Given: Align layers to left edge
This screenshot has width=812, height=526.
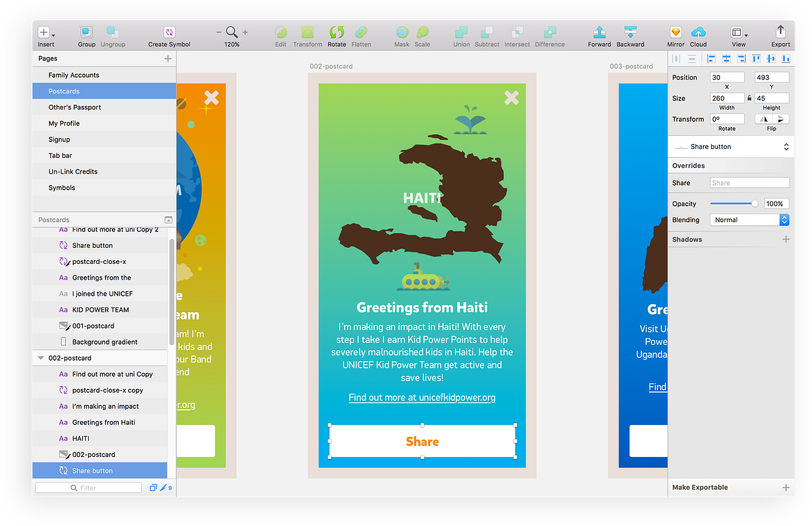Looking at the screenshot, I should tap(711, 59).
